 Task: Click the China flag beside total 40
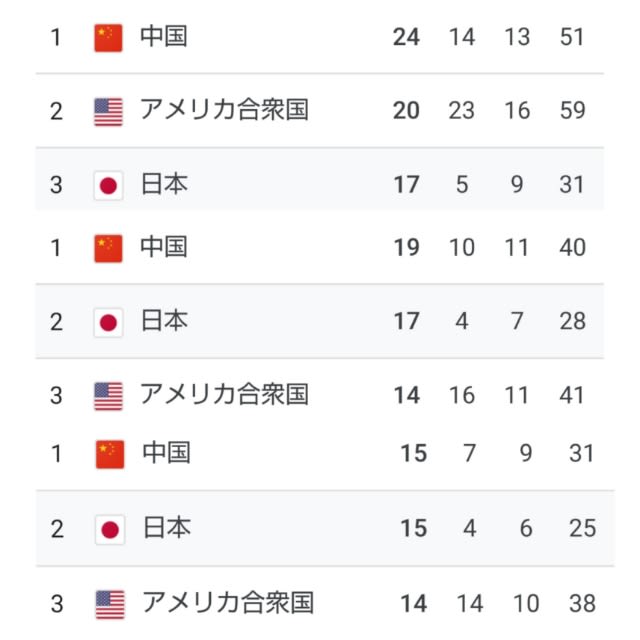[108, 249]
